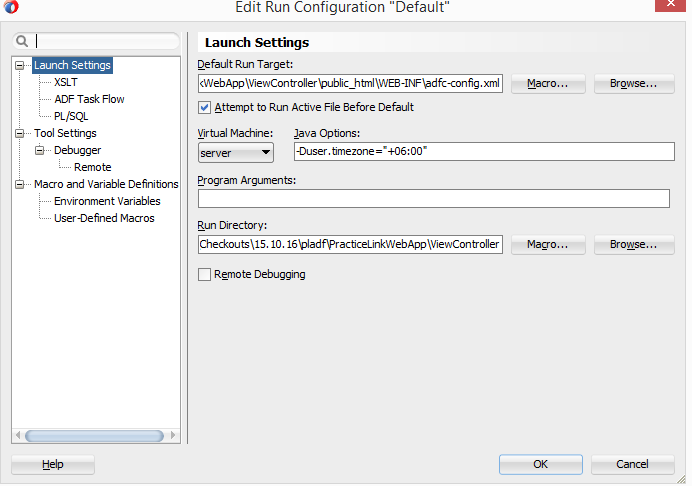Collapse the Launch Settings tree node
The width and height of the screenshot is (692, 486).
pos(19,65)
